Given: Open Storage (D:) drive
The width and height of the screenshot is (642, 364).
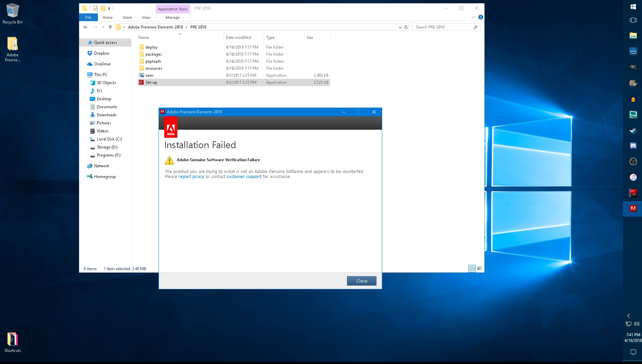Looking at the screenshot, I should tap(107, 147).
